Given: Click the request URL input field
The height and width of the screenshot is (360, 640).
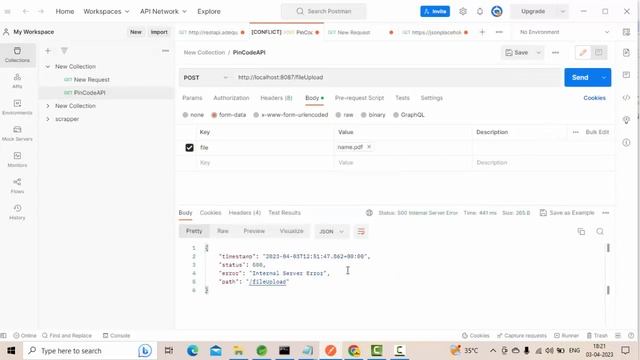Looking at the screenshot, I should pos(398,77).
